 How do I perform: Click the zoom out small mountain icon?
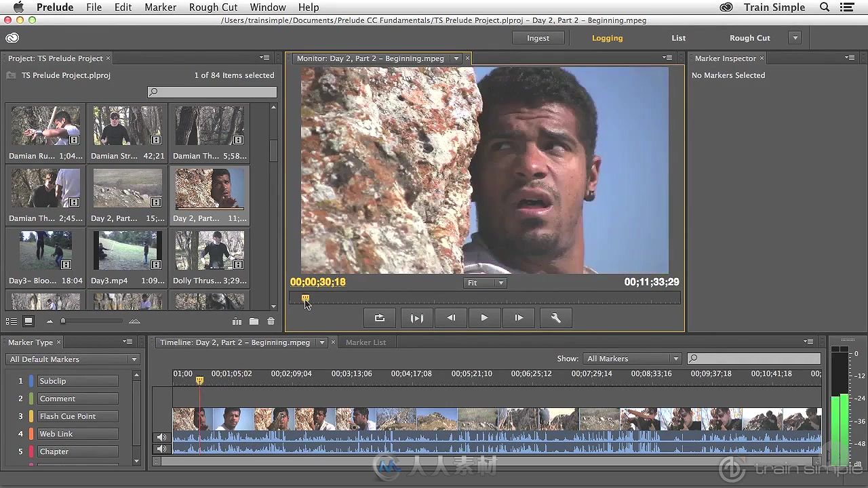(50, 321)
